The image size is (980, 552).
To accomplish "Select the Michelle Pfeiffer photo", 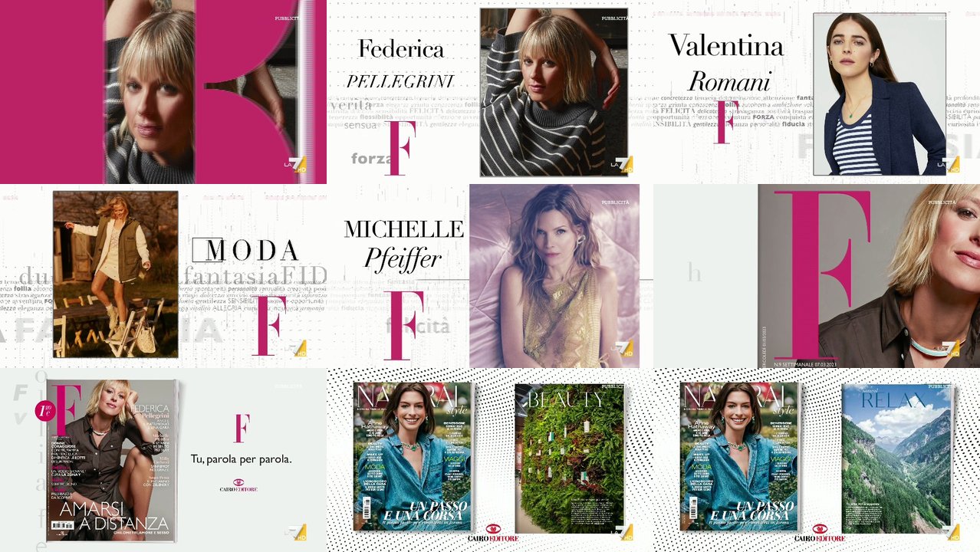I will click(554, 276).
